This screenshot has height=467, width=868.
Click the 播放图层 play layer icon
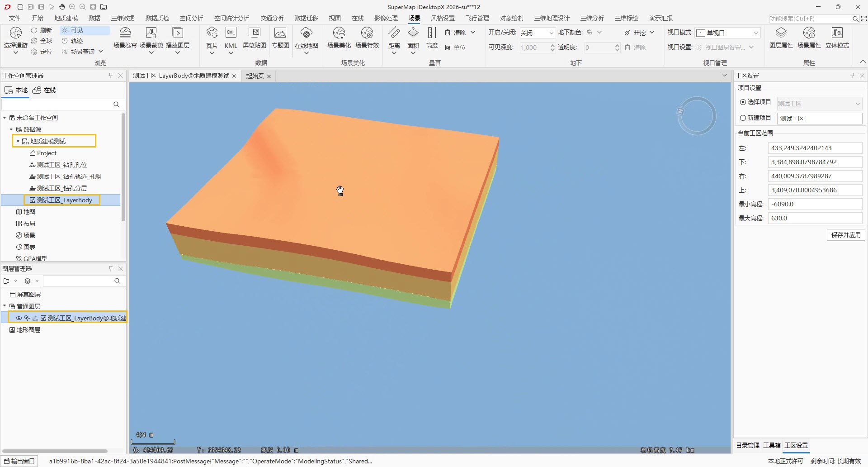pyautogui.click(x=178, y=33)
